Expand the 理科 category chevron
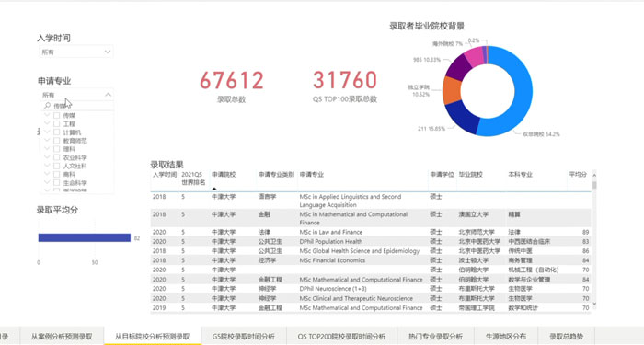The height and width of the screenshot is (345, 644). pos(47,149)
